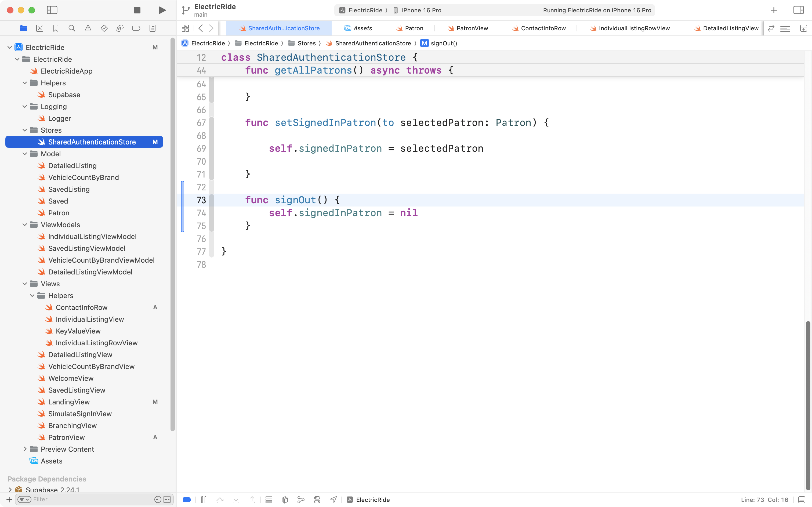812x507 pixels.
Task: Collapse the ViewModels folder
Action: coord(25,225)
